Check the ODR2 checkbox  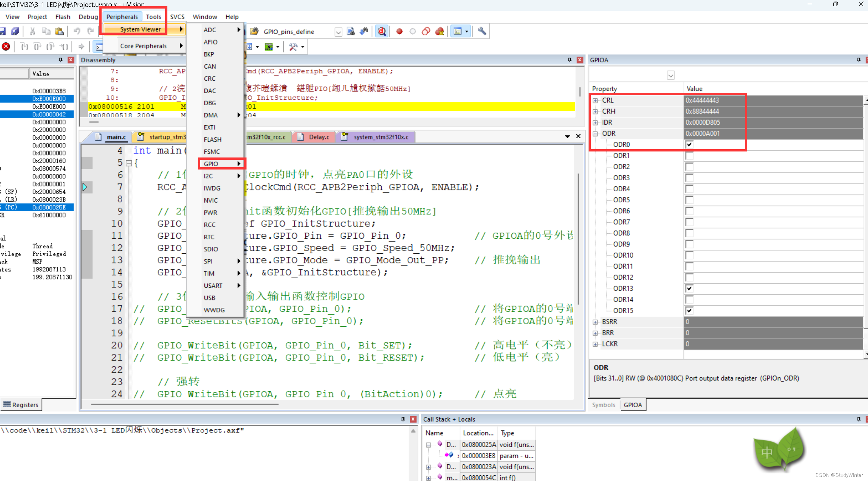[689, 167]
